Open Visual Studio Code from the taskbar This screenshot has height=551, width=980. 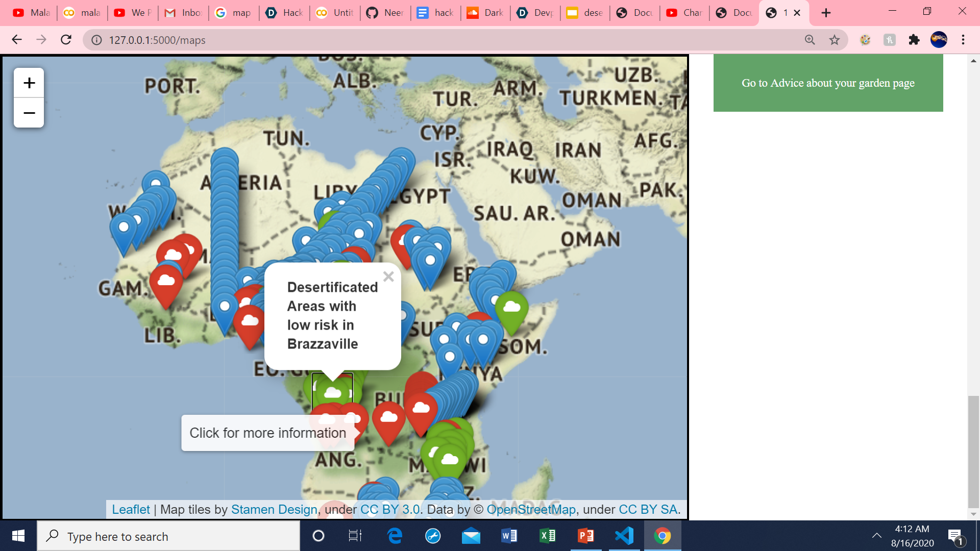click(x=624, y=536)
